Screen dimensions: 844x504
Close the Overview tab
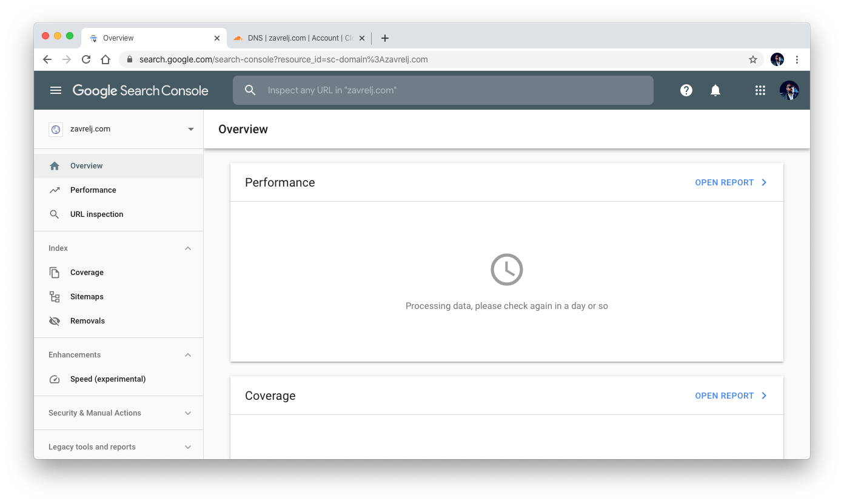[x=217, y=38]
